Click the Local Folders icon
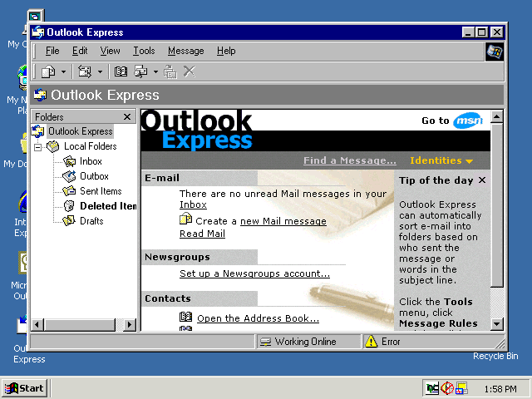Image resolution: width=532 pixels, height=399 pixels. (52, 146)
